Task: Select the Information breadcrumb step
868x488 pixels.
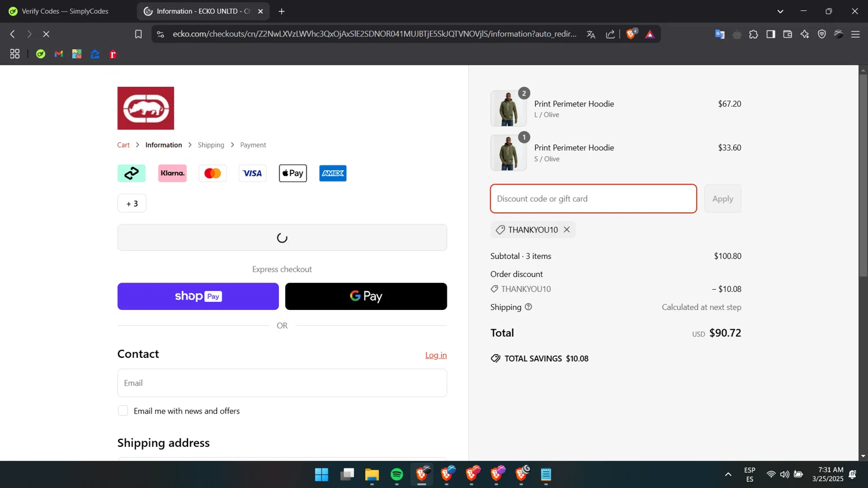Action: pos(164,145)
